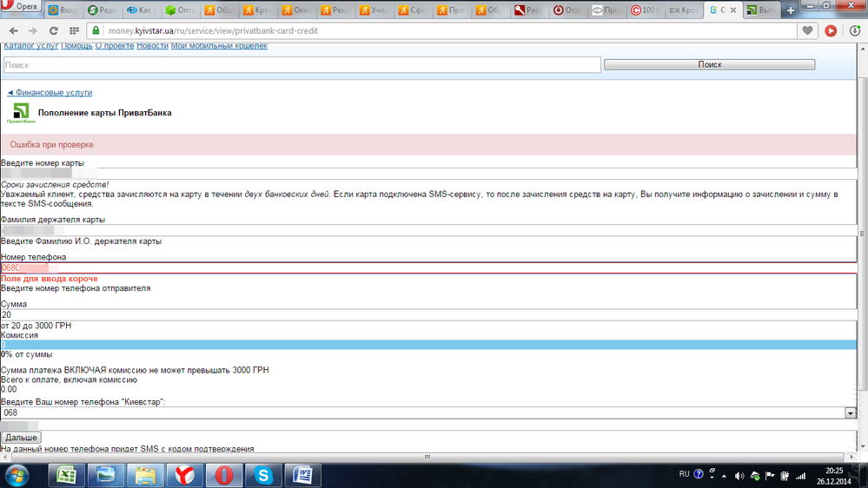868x488 pixels.
Task: Click the site search input field
Action: click(302, 65)
